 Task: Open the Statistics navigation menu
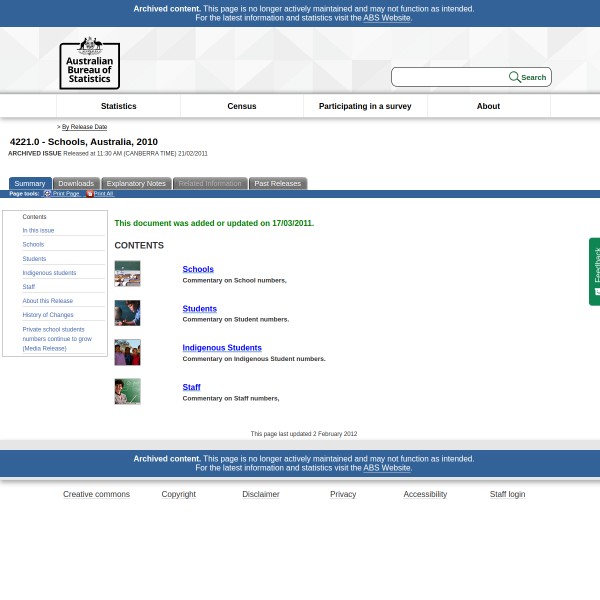[x=118, y=106]
